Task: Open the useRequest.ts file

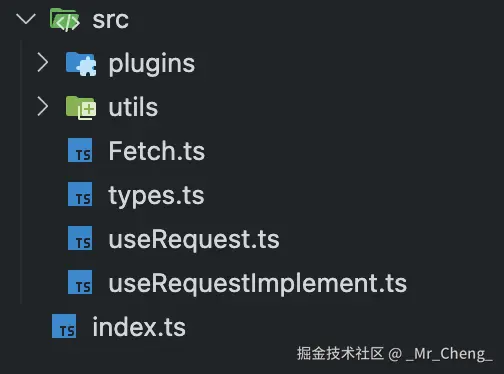Action: point(194,240)
